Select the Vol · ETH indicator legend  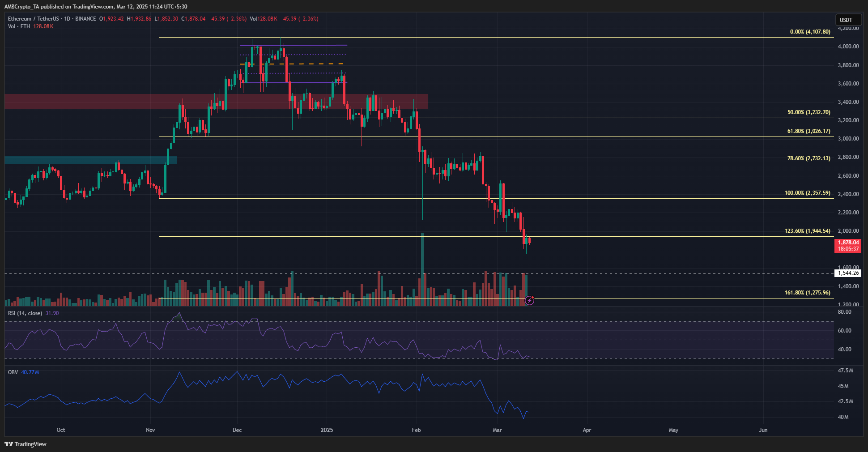(19, 26)
